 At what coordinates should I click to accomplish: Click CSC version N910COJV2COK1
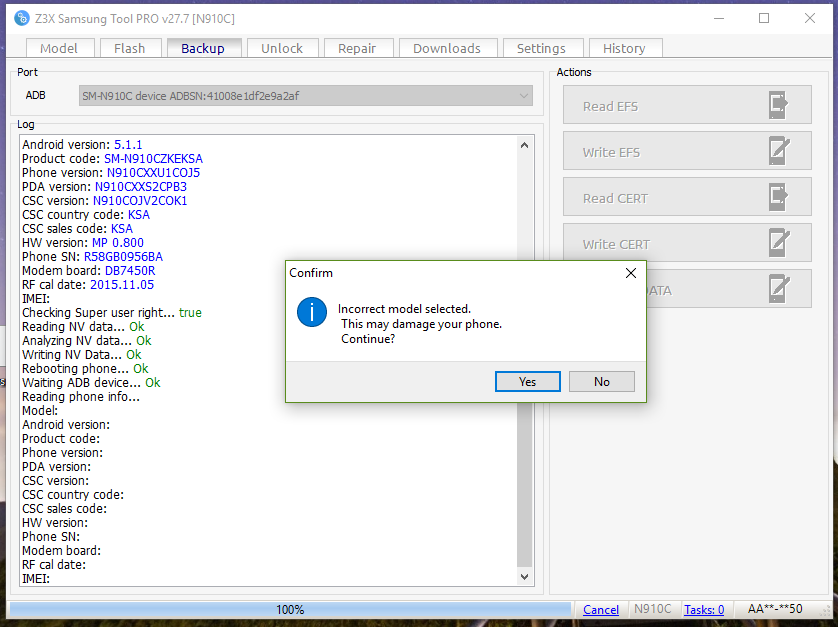(140, 200)
